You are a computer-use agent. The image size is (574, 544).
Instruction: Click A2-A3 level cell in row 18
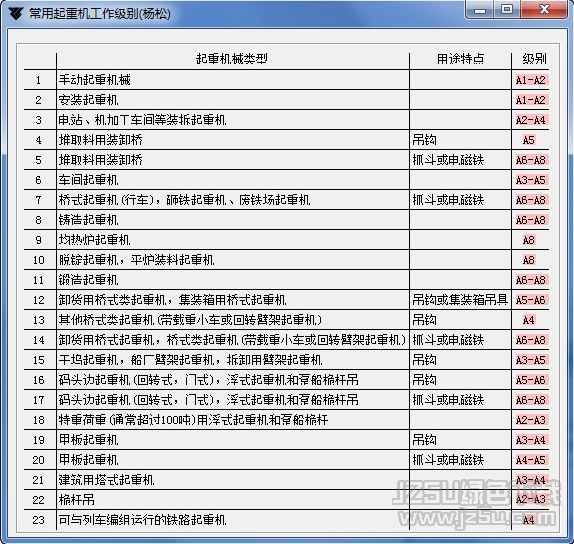530,420
